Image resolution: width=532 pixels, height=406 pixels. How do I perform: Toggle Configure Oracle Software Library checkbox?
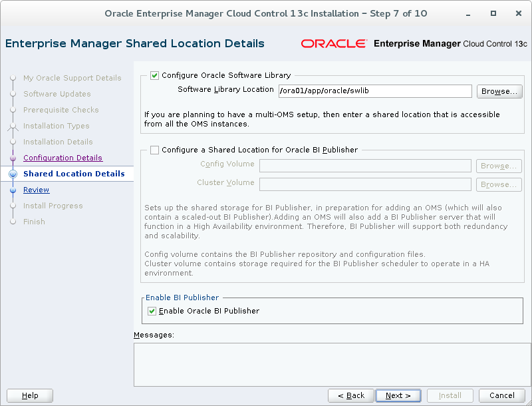point(154,75)
